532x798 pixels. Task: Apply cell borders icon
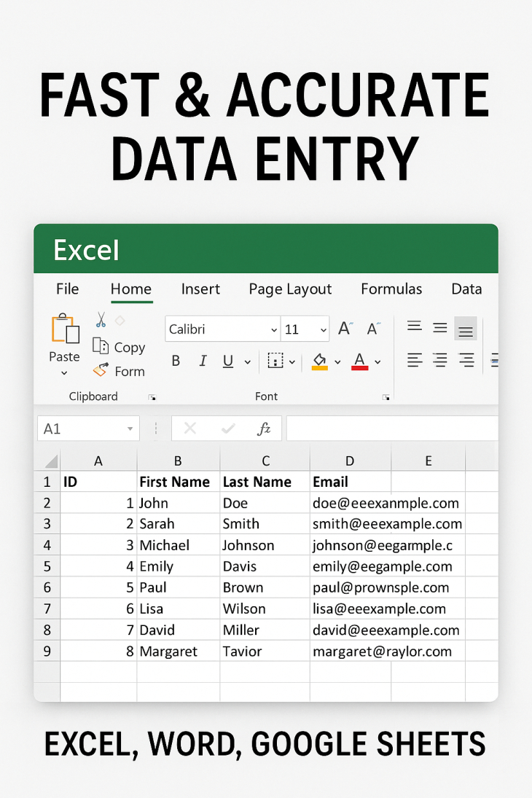275,361
